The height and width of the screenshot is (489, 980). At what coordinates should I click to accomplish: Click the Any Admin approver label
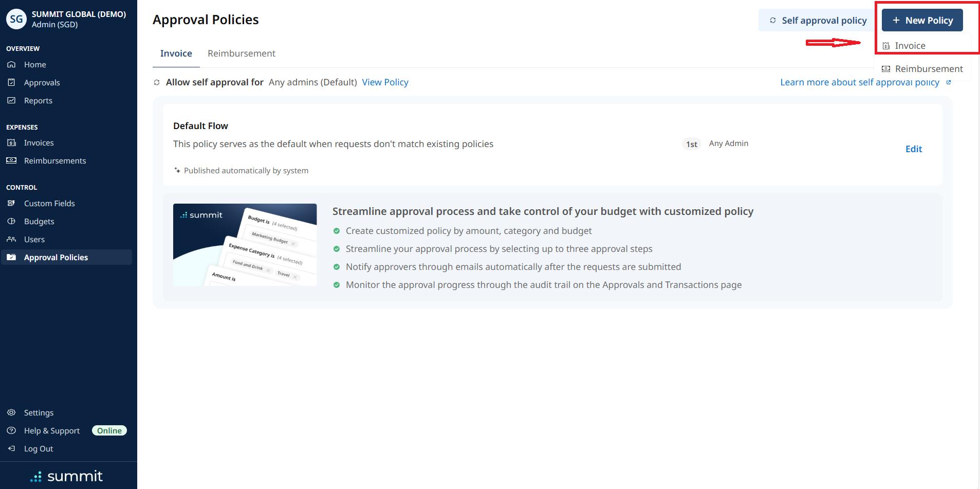point(729,143)
